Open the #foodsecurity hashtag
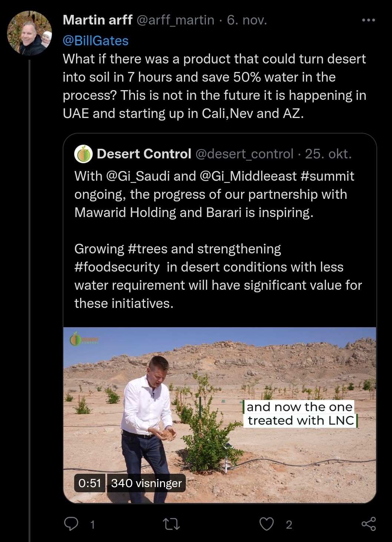Viewport: 392px width, 542px height. 117,267
